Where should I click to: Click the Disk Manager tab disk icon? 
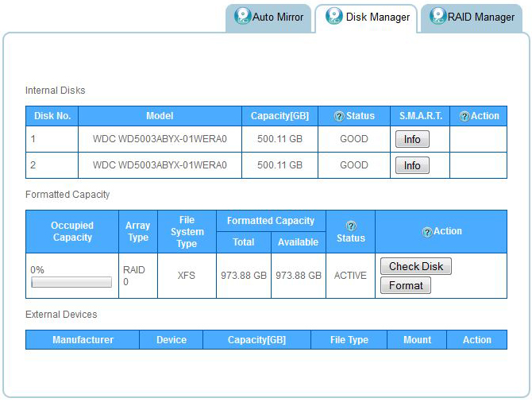point(333,16)
